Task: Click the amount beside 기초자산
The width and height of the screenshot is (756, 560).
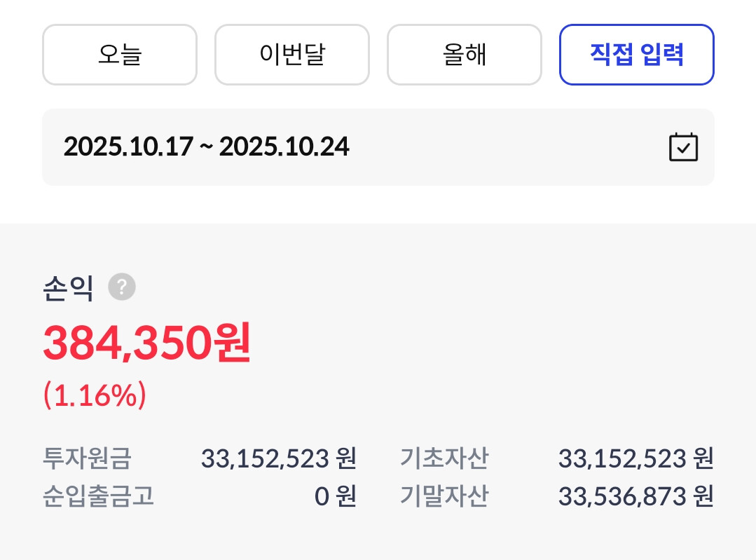Action: (635, 459)
